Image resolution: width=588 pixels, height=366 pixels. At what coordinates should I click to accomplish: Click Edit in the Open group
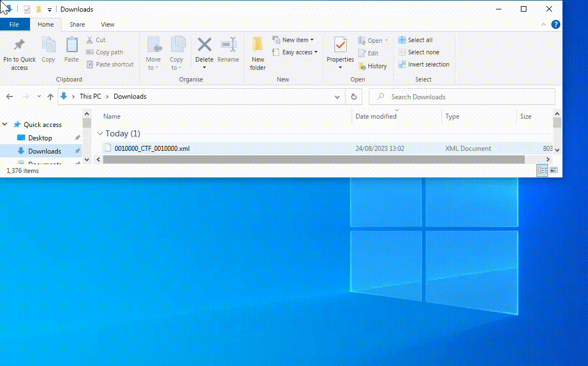click(368, 53)
